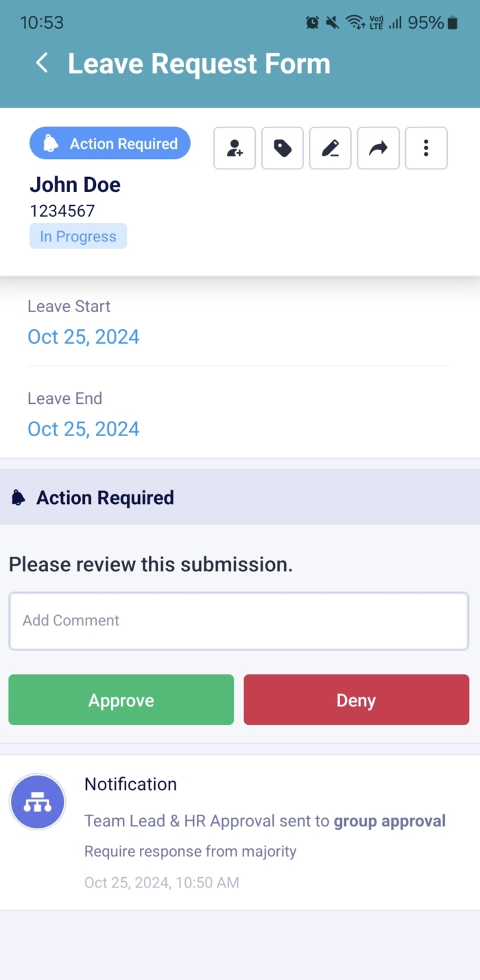This screenshot has width=480, height=980.
Task: Tap the battery status icon
Action: coord(453,23)
